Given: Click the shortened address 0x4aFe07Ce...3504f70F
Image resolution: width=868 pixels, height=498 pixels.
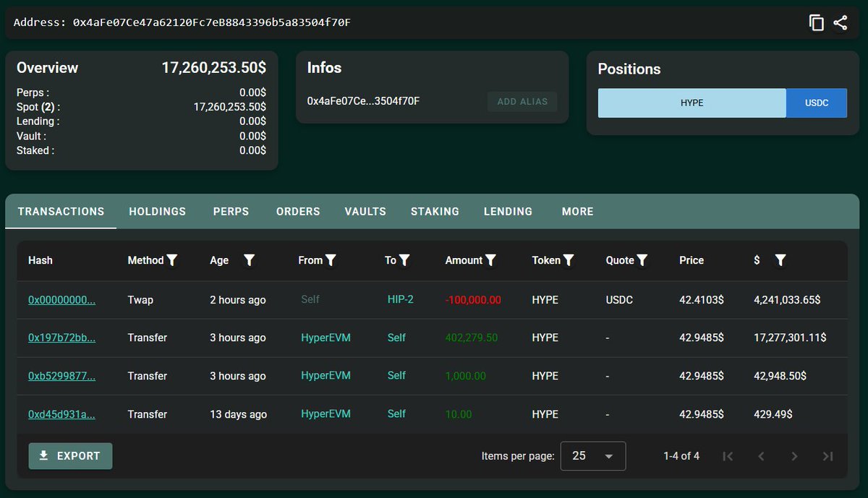Looking at the screenshot, I should coord(363,101).
